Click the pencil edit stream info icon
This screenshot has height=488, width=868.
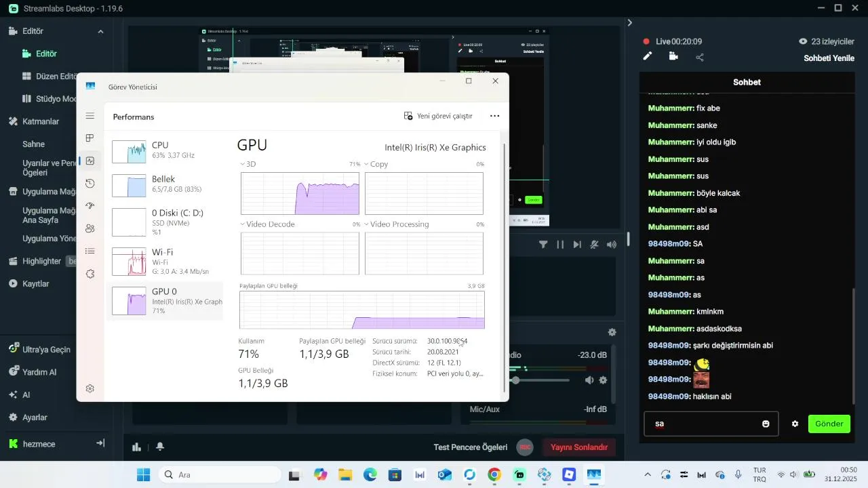(x=648, y=56)
